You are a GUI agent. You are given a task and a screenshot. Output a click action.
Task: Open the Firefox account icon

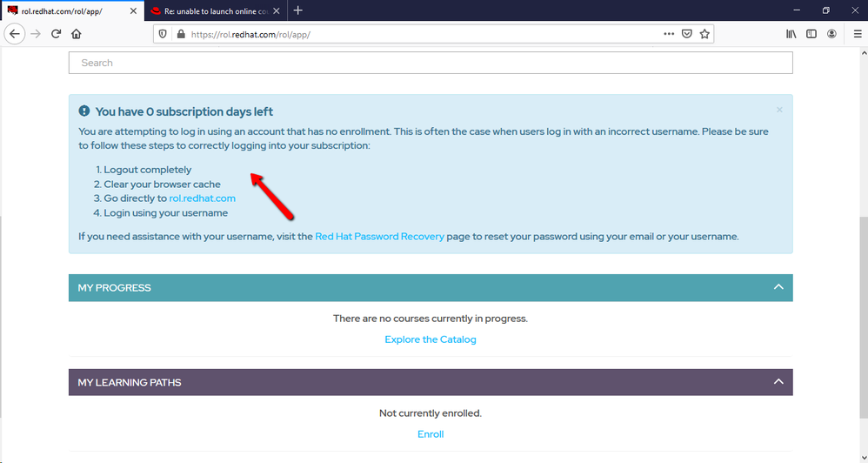[831, 34]
